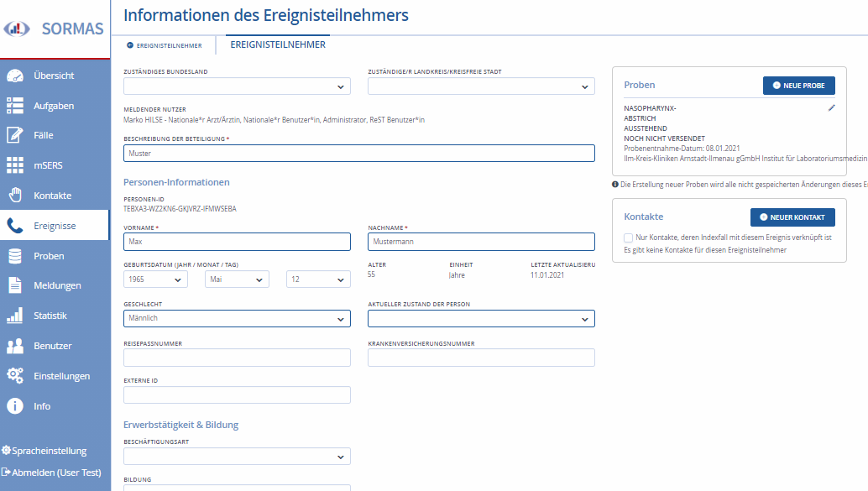Click the Nachname field containing Mustermann

[481, 242]
